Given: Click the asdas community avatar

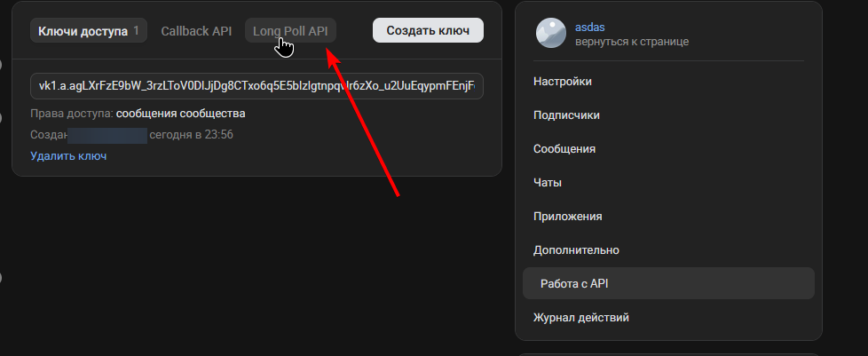Looking at the screenshot, I should pos(550,34).
